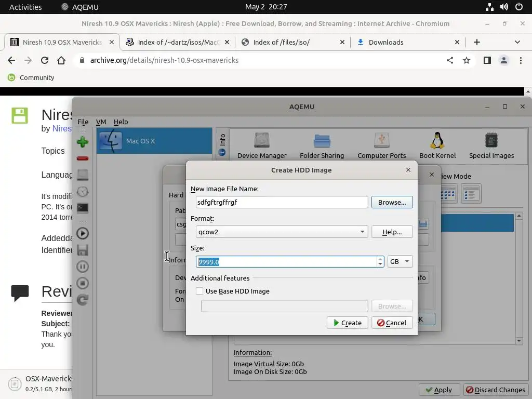Click the reset VM arrow icon
This screenshot has height=399, width=532.
(x=83, y=300)
